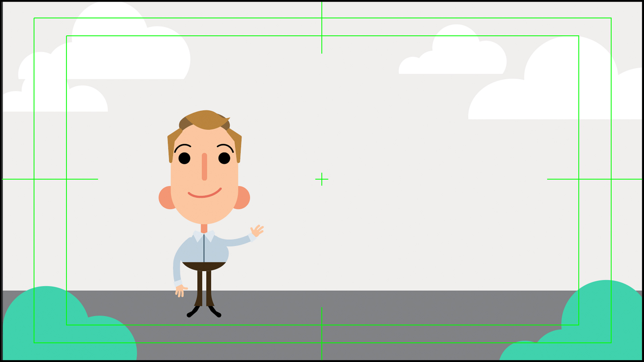Click the black eye nearest waving hand
Screen dimensions: 644x362
[224, 158]
